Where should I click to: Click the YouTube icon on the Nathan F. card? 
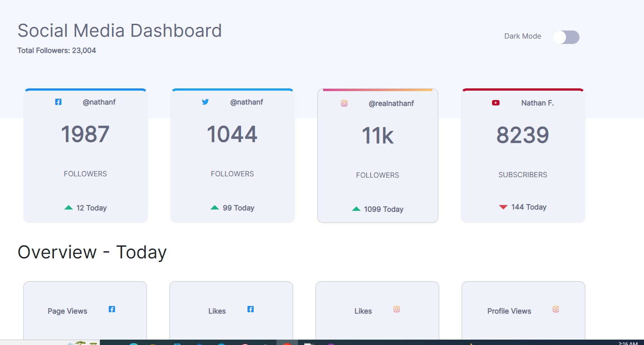(x=496, y=102)
